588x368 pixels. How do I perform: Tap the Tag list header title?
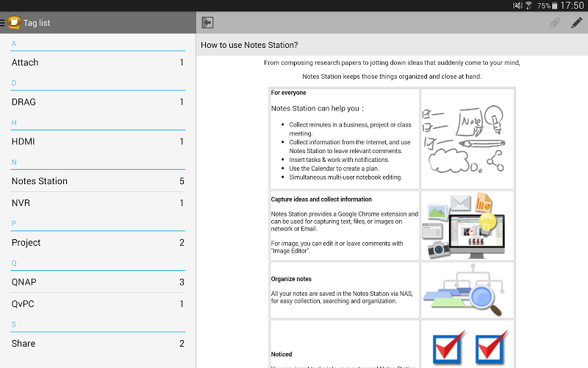coord(37,23)
